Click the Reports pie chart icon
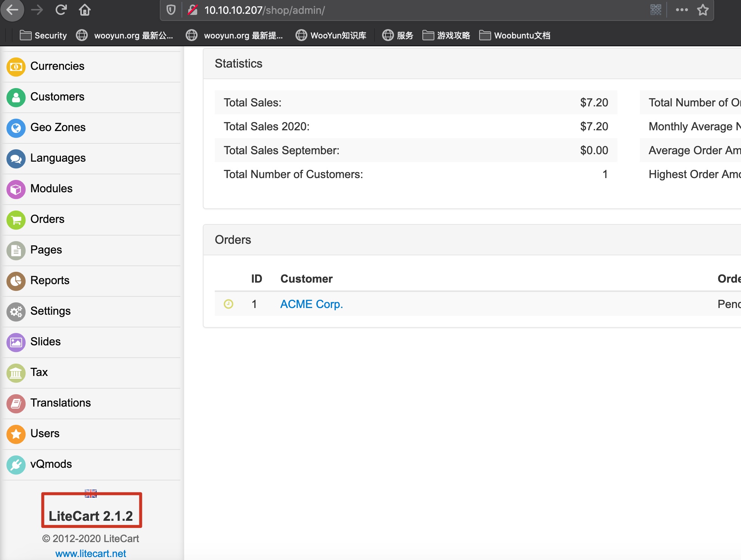 [x=16, y=281]
